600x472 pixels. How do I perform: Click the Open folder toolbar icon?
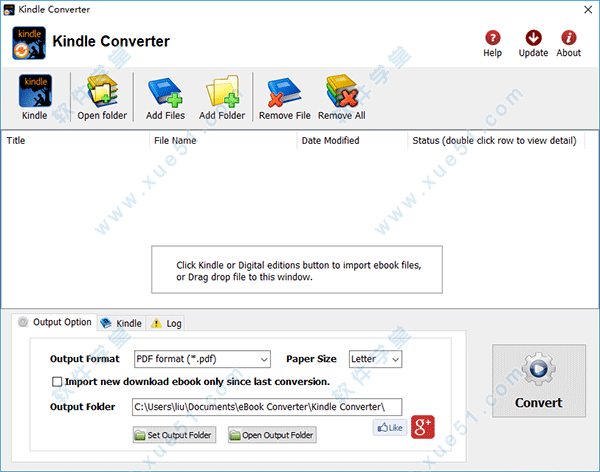[102, 97]
